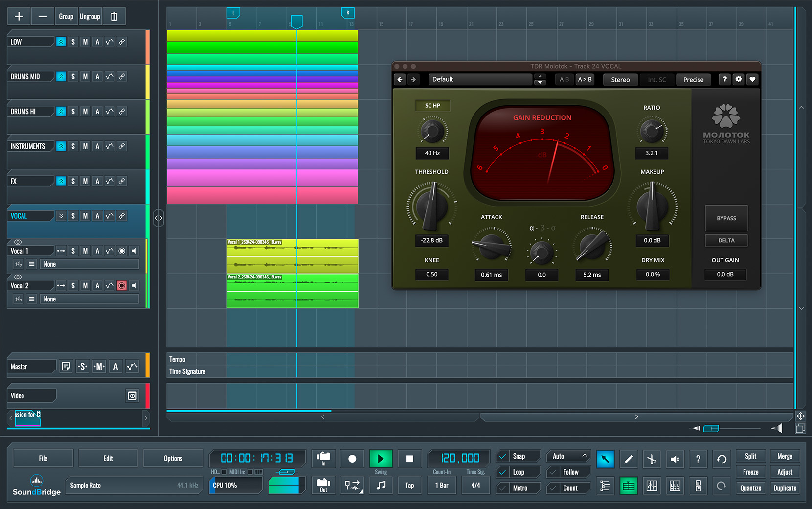Open the routing signal flow icon
Screen dimensions: 812x509
pos(352,486)
